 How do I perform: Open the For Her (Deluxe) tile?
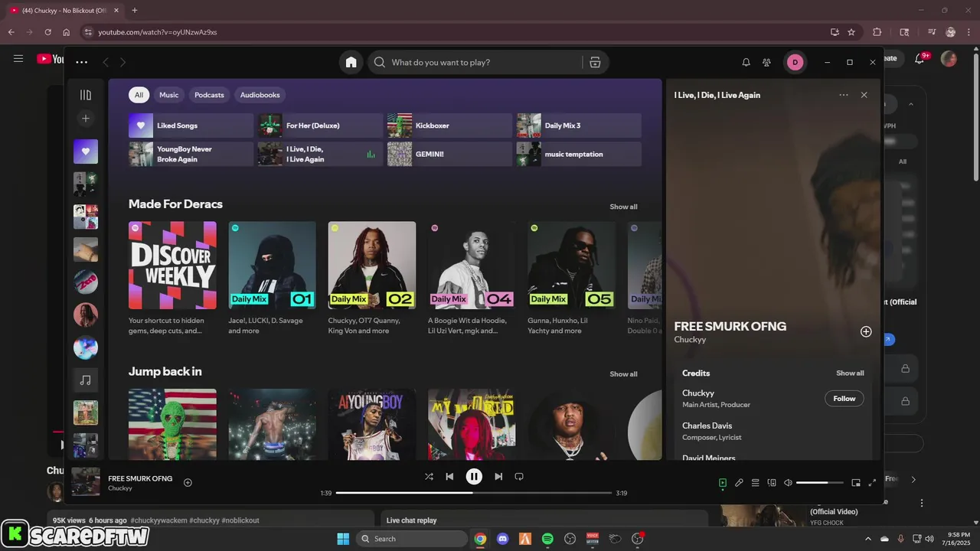pyautogui.click(x=320, y=126)
